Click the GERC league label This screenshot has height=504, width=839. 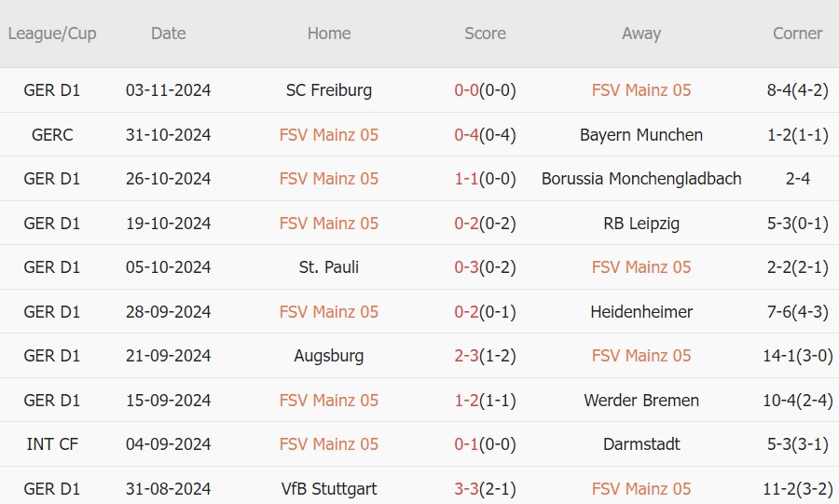point(52,135)
